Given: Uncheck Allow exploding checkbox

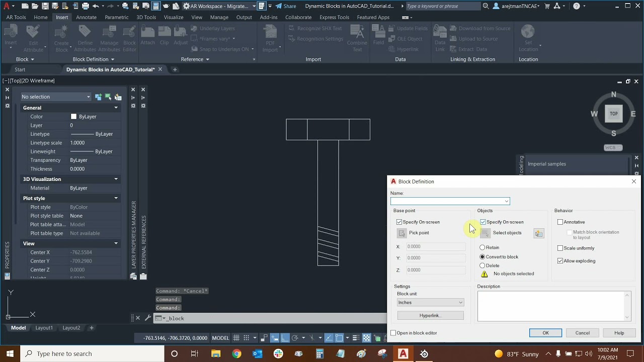Looking at the screenshot, I should click(560, 261).
